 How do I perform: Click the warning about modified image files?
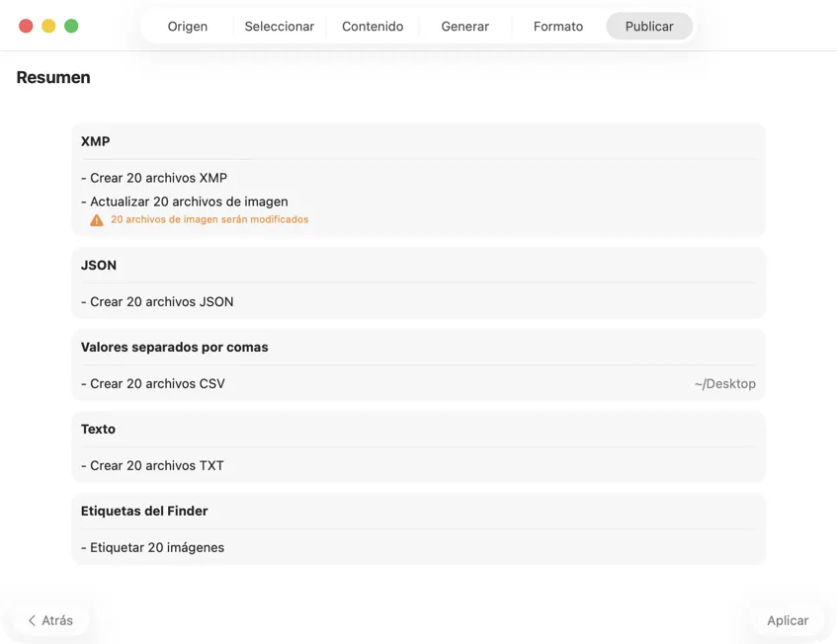[x=209, y=219]
